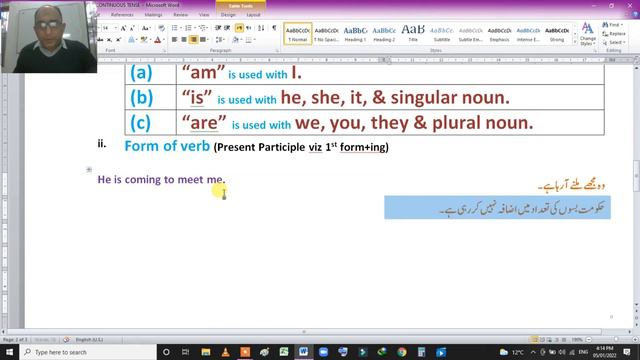Align text right

click(x=193, y=40)
